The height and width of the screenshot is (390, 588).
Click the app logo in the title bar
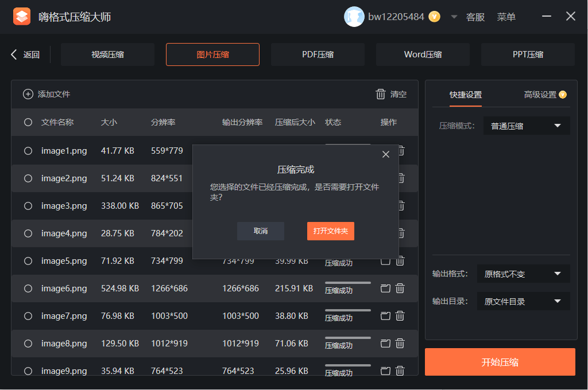tap(22, 16)
